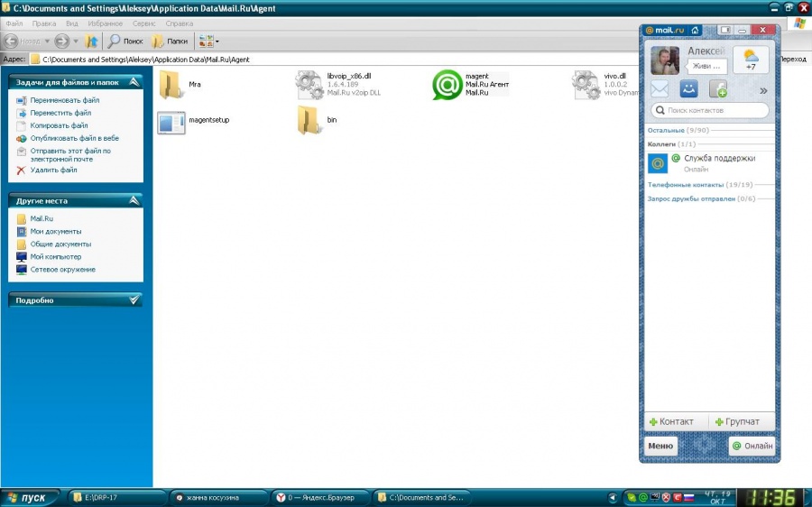The height and width of the screenshot is (507, 812).
Task: Toggle compact view button in Agent title bar
Action: pyautogui.click(x=725, y=30)
